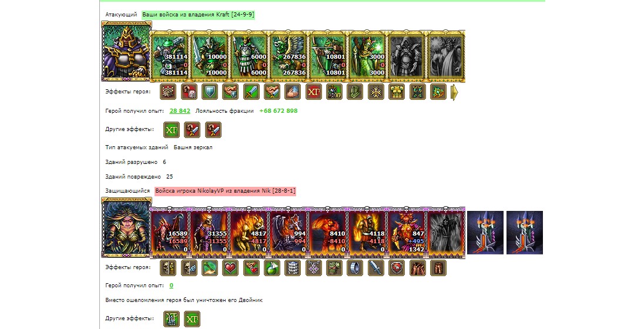The height and width of the screenshot is (329, 644).
Task: Select the silver ring defender effect icon
Action: pyautogui.click(x=355, y=268)
